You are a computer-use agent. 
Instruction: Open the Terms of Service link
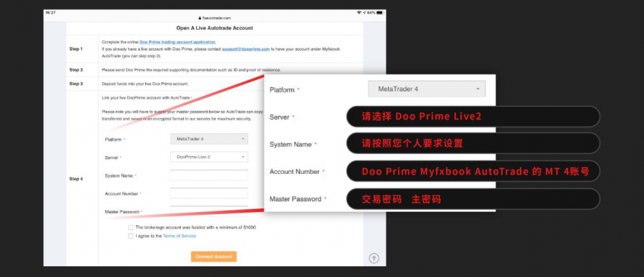[180, 236]
